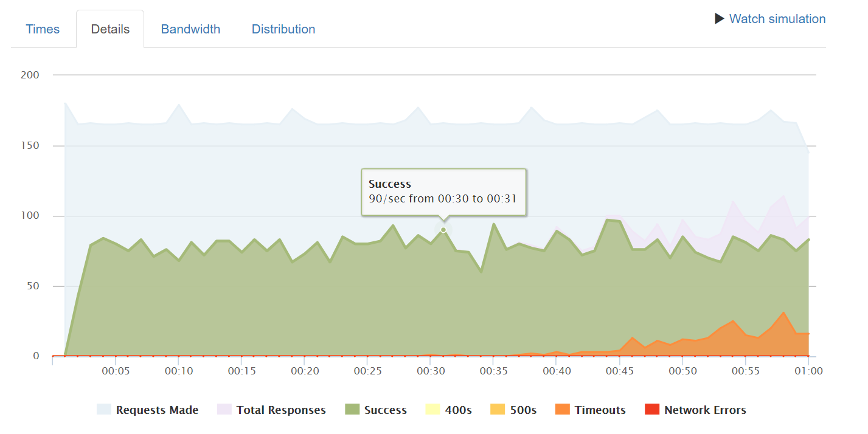Open the Bandwidth tab
Screen dimensions: 868x434
click(190, 29)
